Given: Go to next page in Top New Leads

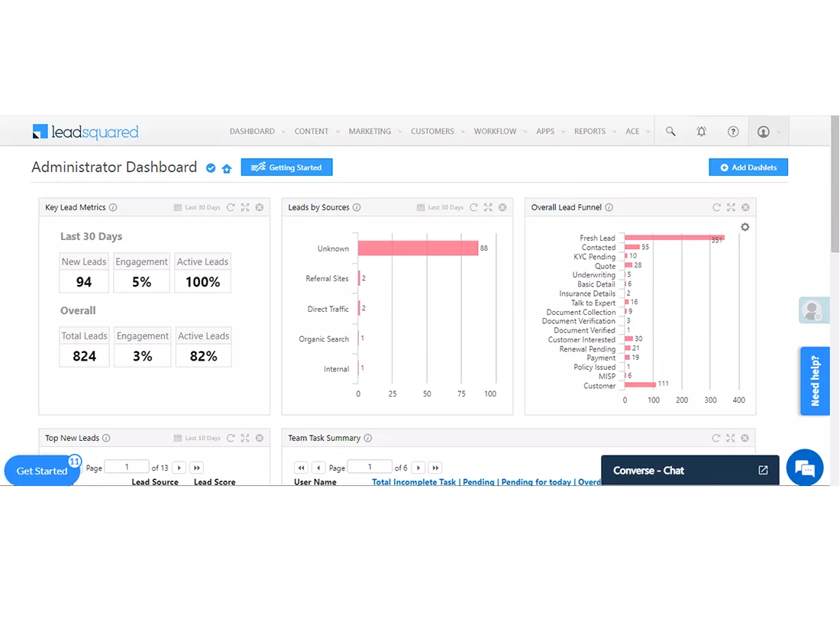Looking at the screenshot, I should pyautogui.click(x=179, y=468).
